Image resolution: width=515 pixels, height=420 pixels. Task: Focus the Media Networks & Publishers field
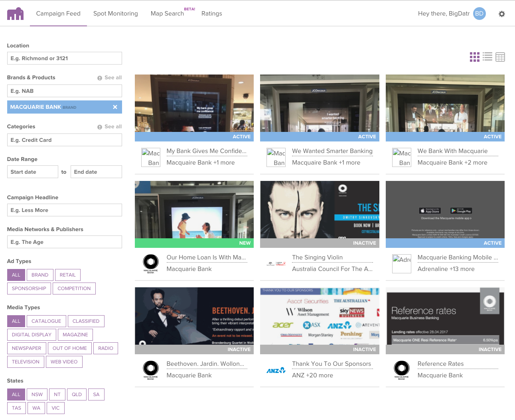click(65, 242)
